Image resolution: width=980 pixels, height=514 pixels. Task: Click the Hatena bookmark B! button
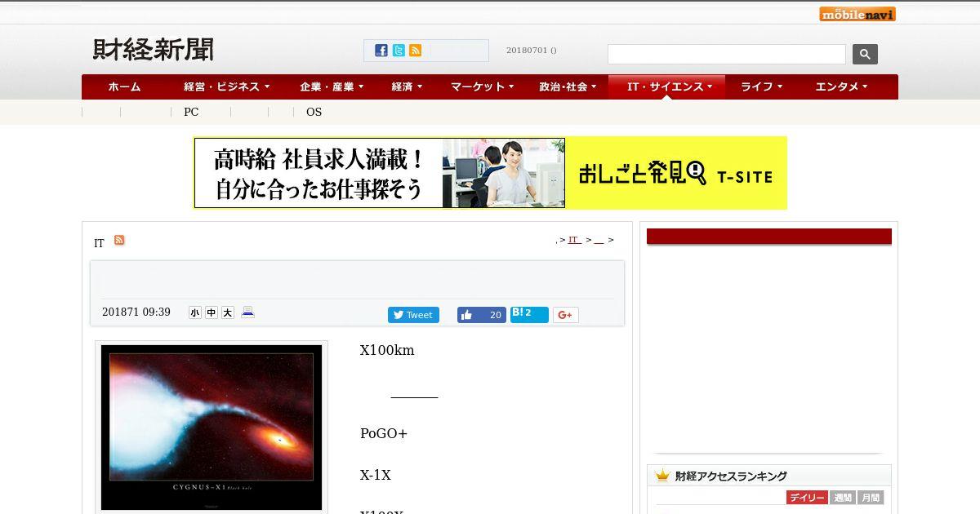(x=529, y=314)
